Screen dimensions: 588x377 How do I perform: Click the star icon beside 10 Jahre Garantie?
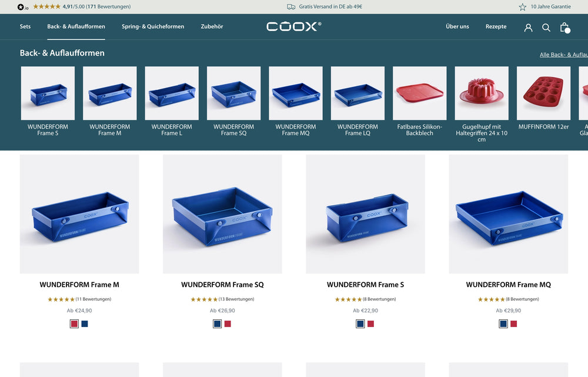(522, 6)
